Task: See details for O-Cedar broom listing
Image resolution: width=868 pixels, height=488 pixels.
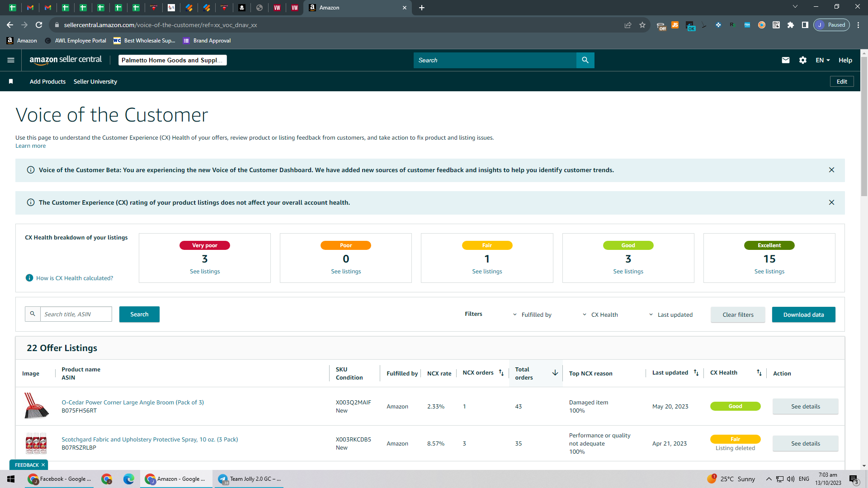Action: (x=805, y=406)
